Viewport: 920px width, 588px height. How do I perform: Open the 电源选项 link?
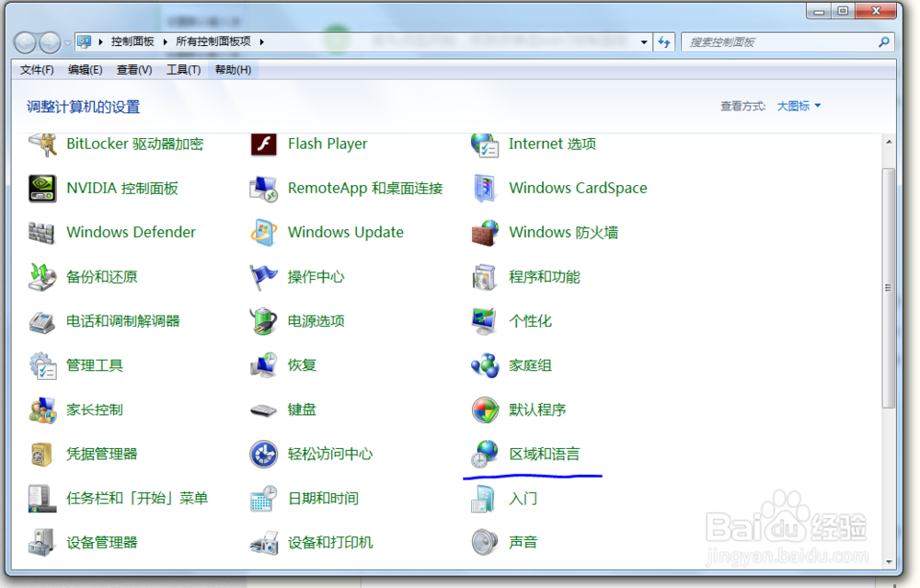point(316,321)
